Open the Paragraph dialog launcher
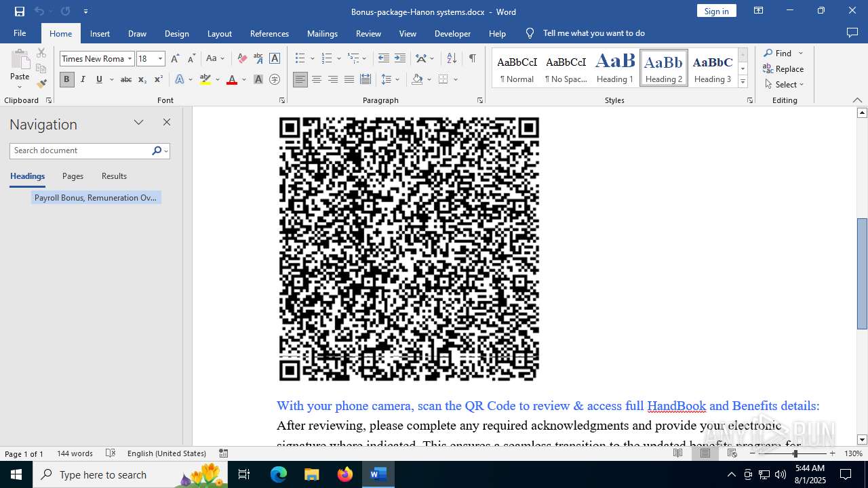The image size is (868, 488). click(480, 100)
